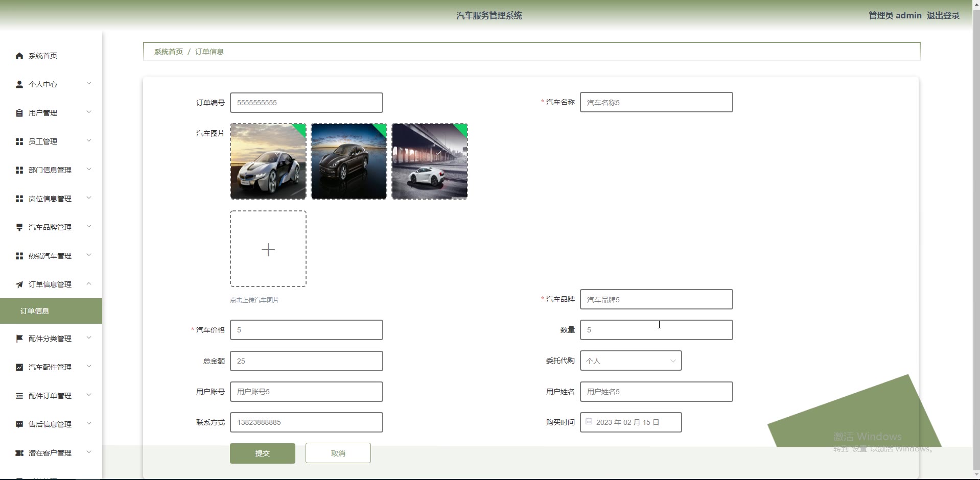
Task: Expand the 热销汽车管理 chevron
Action: pyautogui.click(x=89, y=255)
